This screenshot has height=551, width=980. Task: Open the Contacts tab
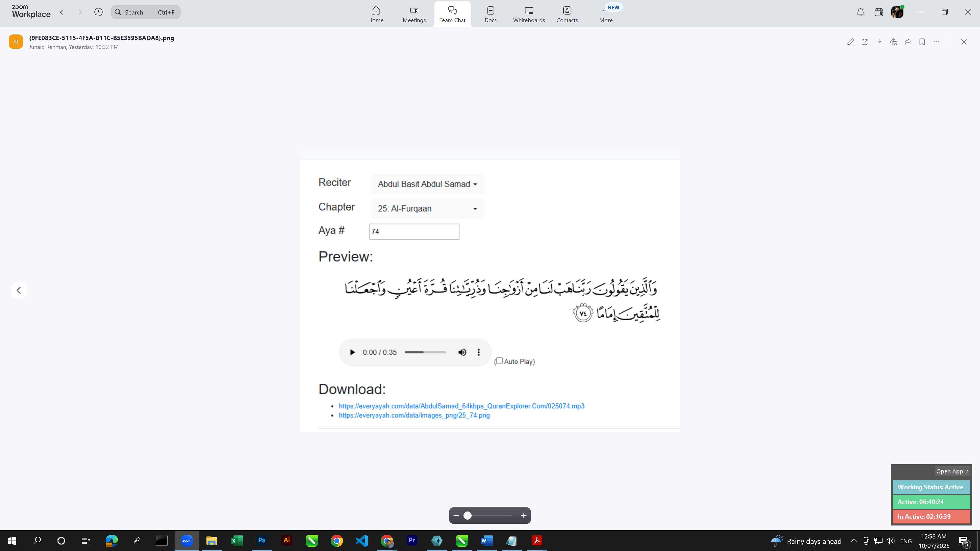[567, 15]
